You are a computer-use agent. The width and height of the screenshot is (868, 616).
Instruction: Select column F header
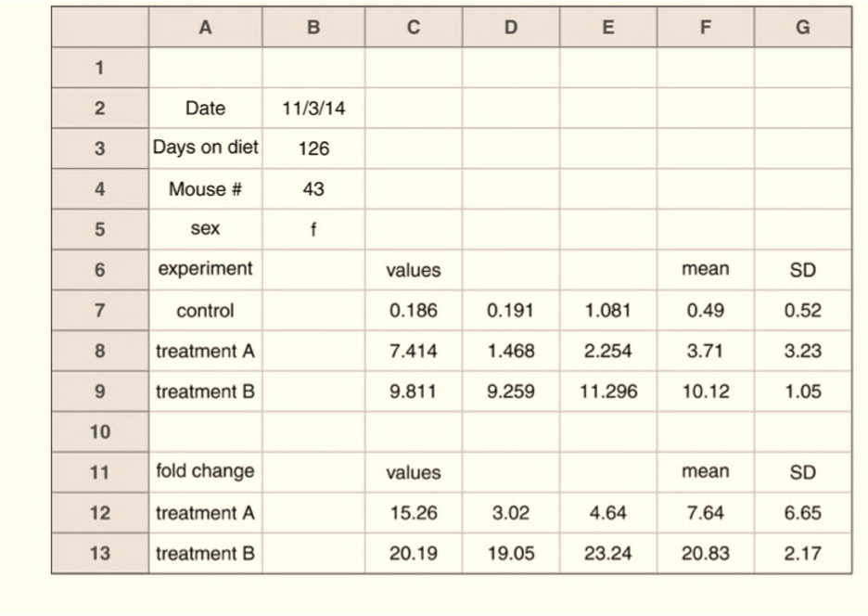[x=705, y=28]
